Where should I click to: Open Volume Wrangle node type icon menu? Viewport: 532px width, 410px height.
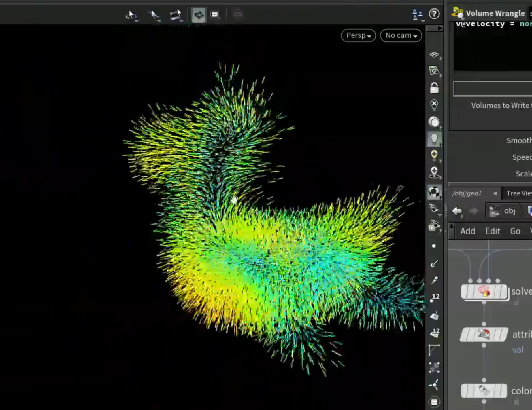[x=457, y=13]
